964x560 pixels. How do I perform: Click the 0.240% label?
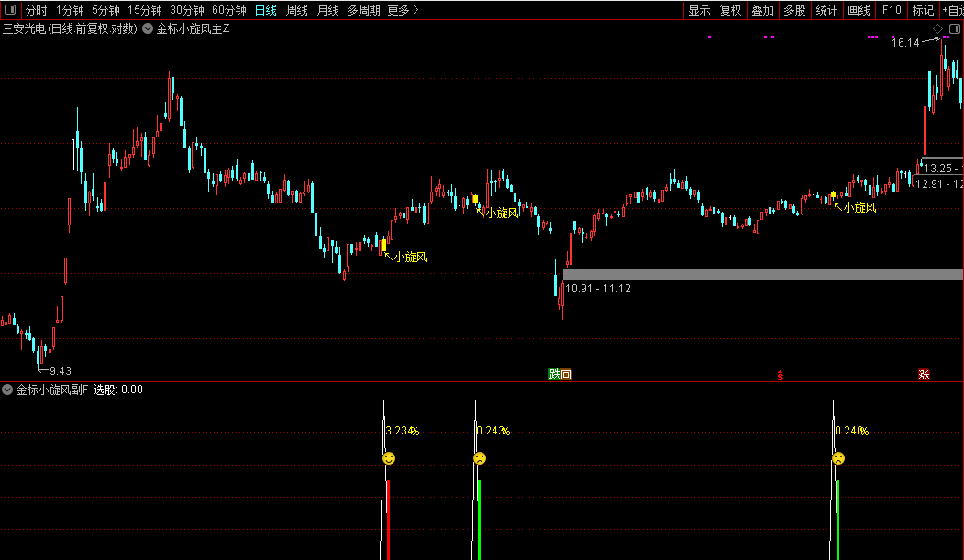(x=852, y=431)
